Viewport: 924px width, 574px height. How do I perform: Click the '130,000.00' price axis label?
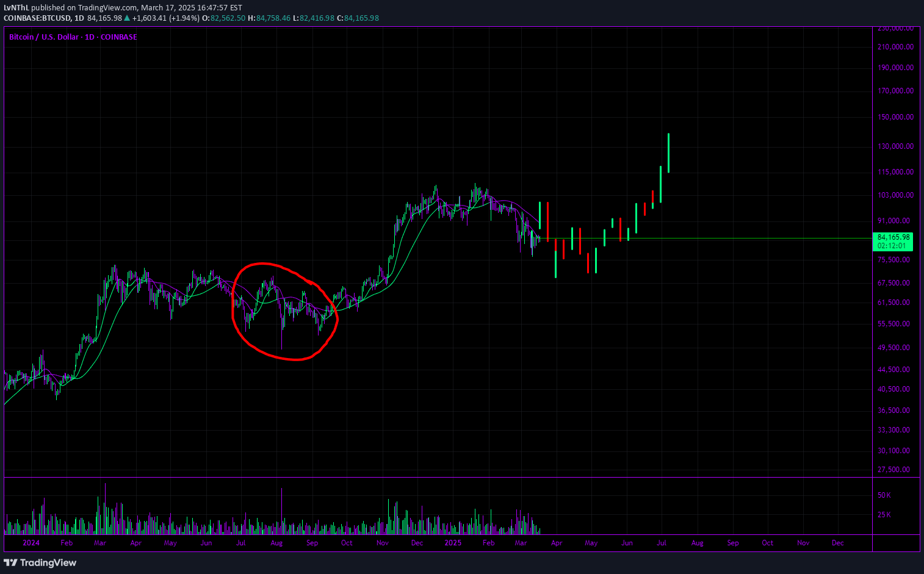pyautogui.click(x=895, y=146)
